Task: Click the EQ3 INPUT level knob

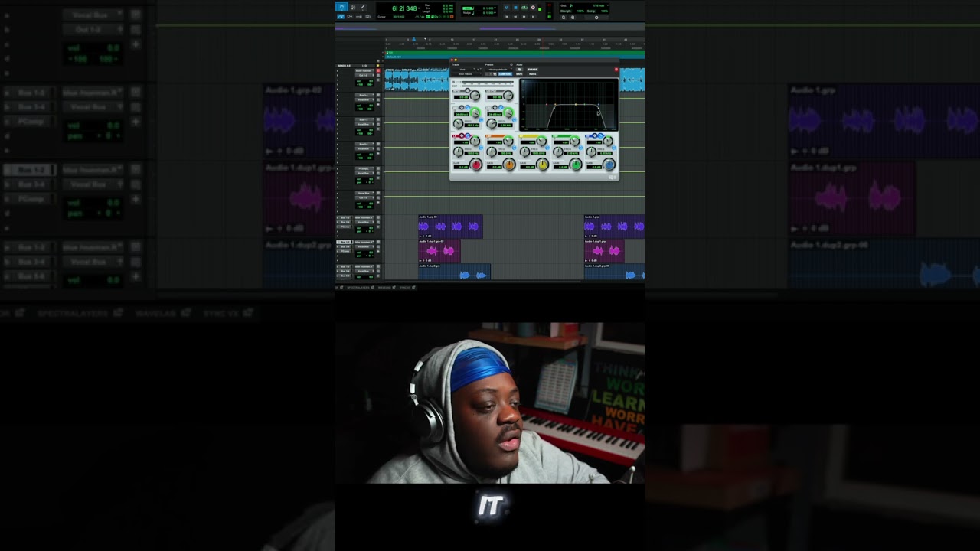Action: coord(475,96)
